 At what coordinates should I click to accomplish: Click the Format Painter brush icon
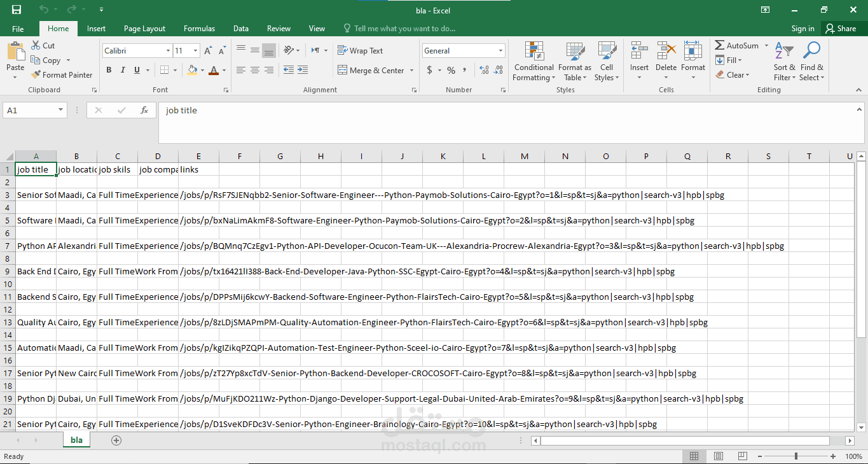pyautogui.click(x=36, y=74)
